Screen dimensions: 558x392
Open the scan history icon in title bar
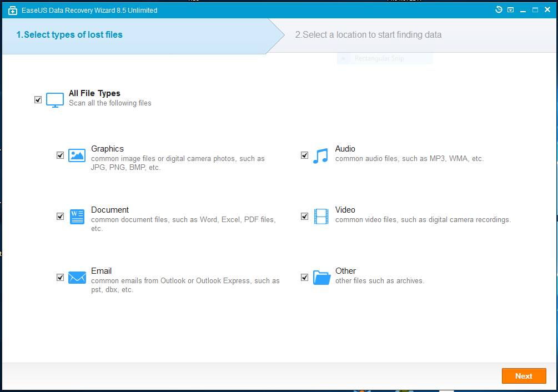coord(499,9)
